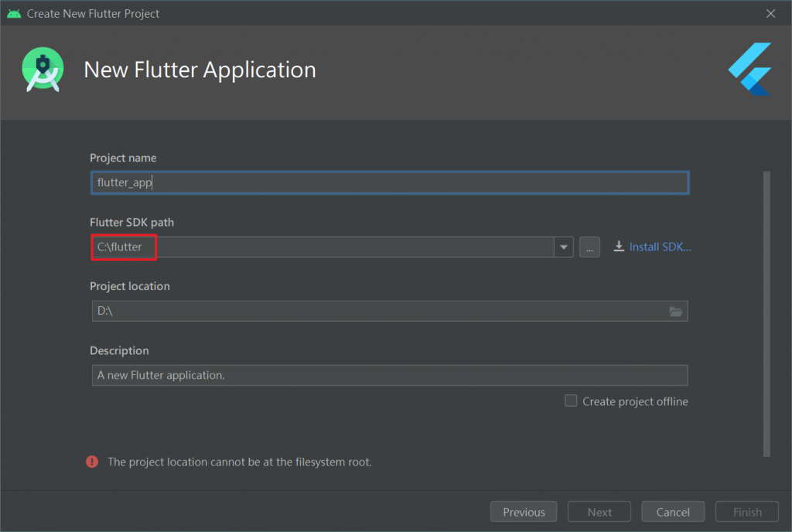Screen dimensions: 792x532
Task: Click into the Description text field
Action: 390,376
